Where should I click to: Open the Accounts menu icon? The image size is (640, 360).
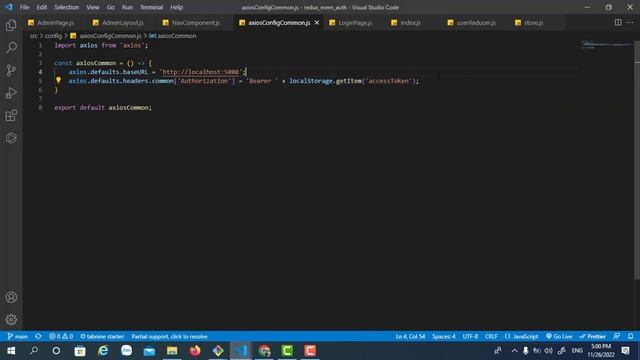[11, 297]
